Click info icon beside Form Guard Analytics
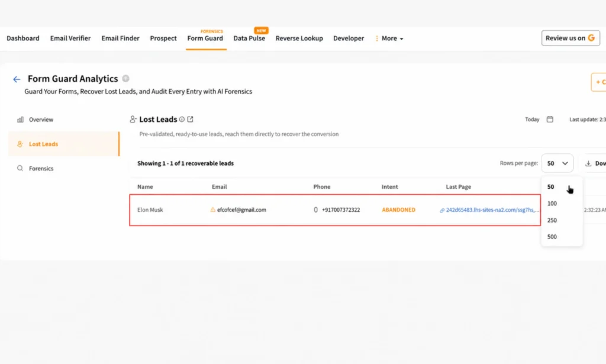 [125, 79]
